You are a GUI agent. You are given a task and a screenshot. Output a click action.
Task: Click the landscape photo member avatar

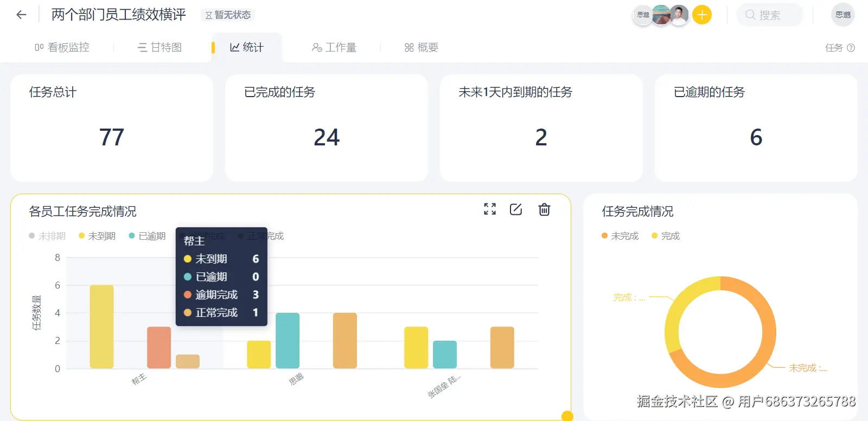661,15
